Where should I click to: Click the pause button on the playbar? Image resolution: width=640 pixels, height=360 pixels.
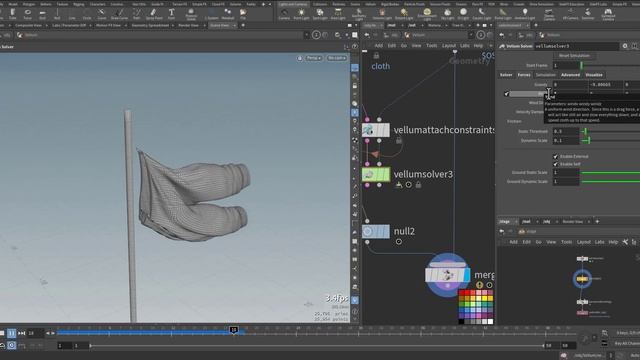[x=12, y=333]
